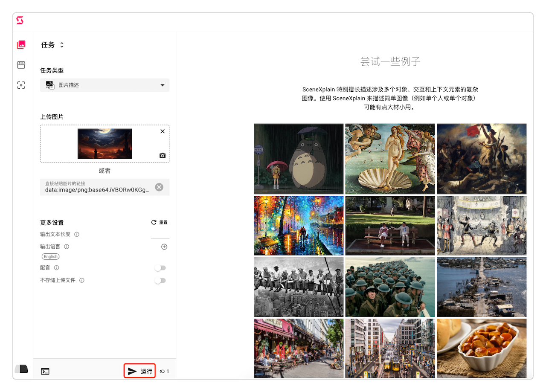
Task: Select the city tram street example
Action: pos(390,348)
